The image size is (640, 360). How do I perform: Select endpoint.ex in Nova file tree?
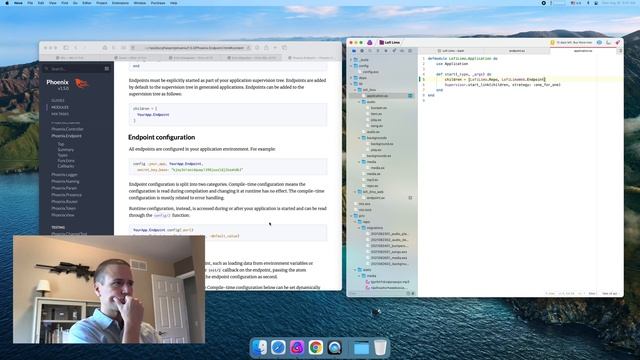pos(376,198)
